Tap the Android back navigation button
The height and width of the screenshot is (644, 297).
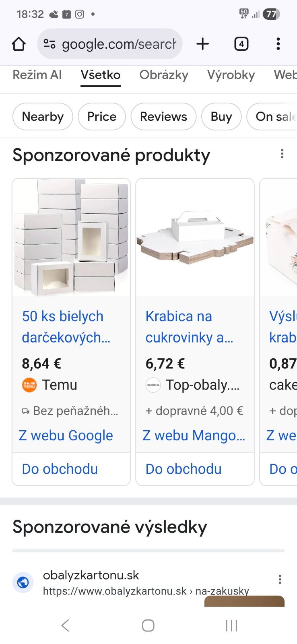tap(65, 625)
